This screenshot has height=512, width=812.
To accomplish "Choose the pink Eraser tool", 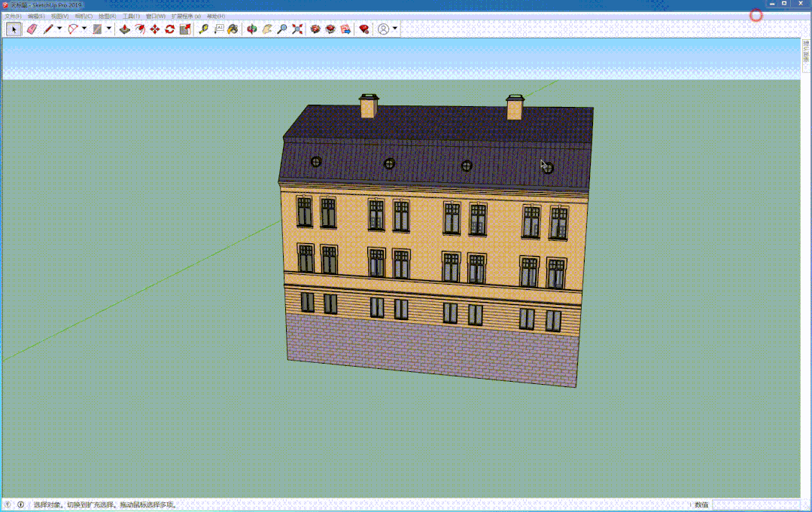I will click(x=32, y=29).
